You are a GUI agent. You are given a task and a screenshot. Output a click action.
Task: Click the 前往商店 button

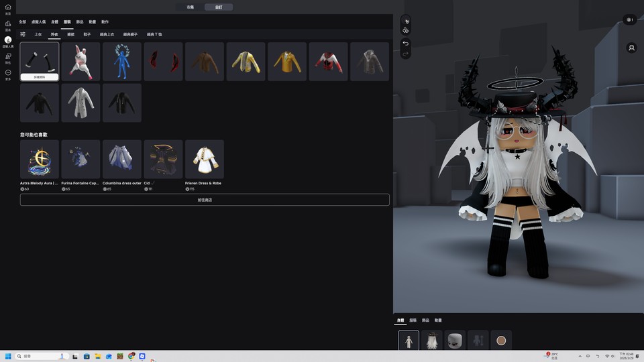pos(205,200)
